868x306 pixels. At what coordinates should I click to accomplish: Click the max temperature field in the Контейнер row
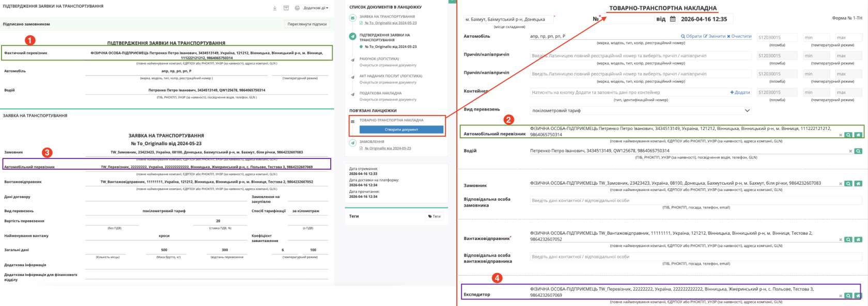[848, 92]
